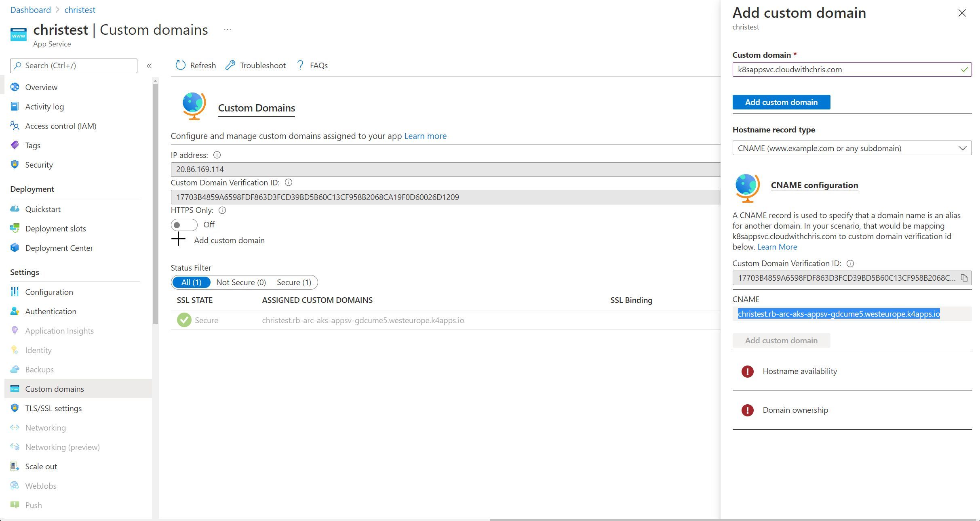This screenshot has width=980, height=521.
Task: Click info icon next to IP address
Action: coord(217,155)
